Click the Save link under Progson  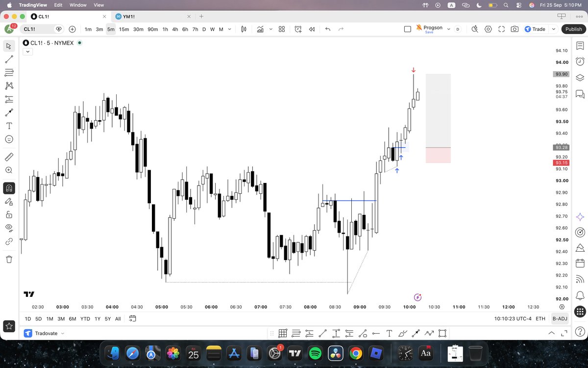click(x=429, y=32)
